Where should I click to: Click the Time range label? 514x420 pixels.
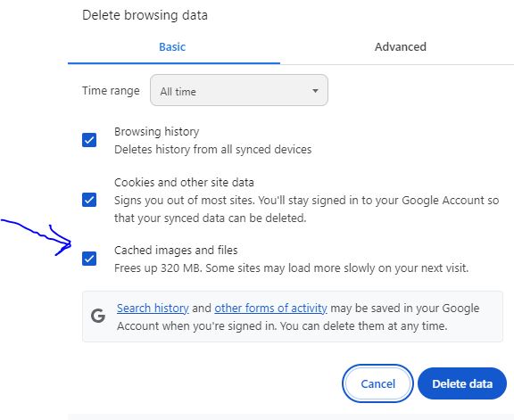[x=111, y=91]
